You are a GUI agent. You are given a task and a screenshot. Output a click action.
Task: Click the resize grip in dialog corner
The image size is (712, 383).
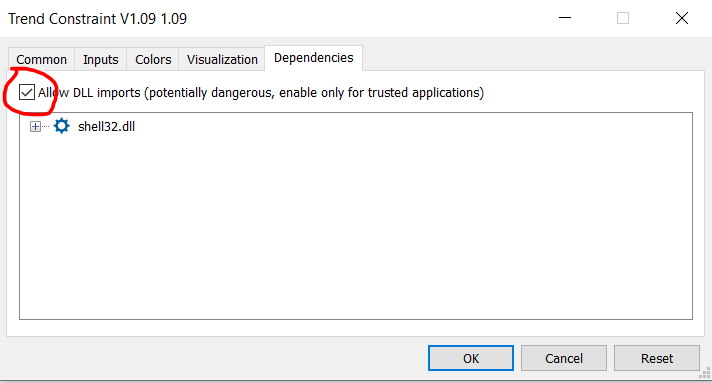[705, 373]
